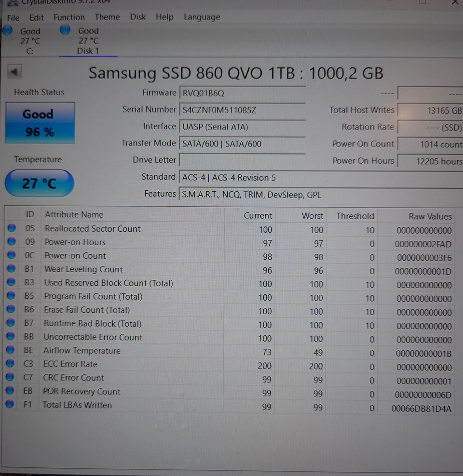The height and width of the screenshot is (476, 463).
Task: Open the Disk menu
Action: click(138, 17)
